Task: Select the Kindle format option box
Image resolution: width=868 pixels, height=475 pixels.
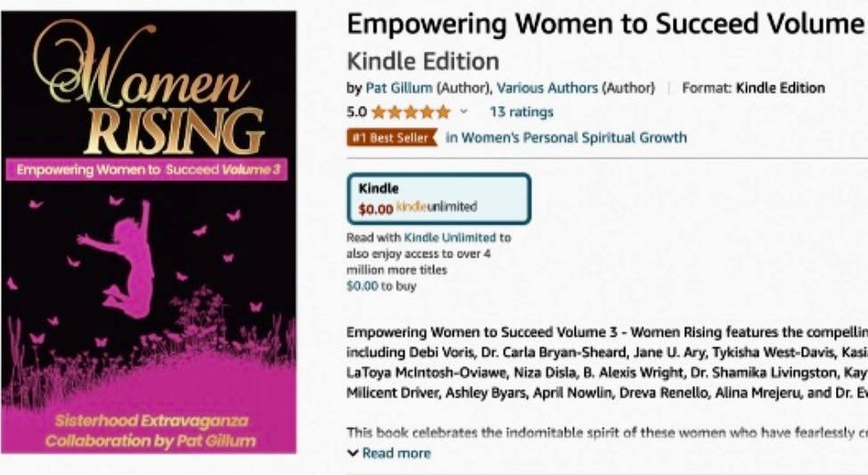Action: pos(438,198)
